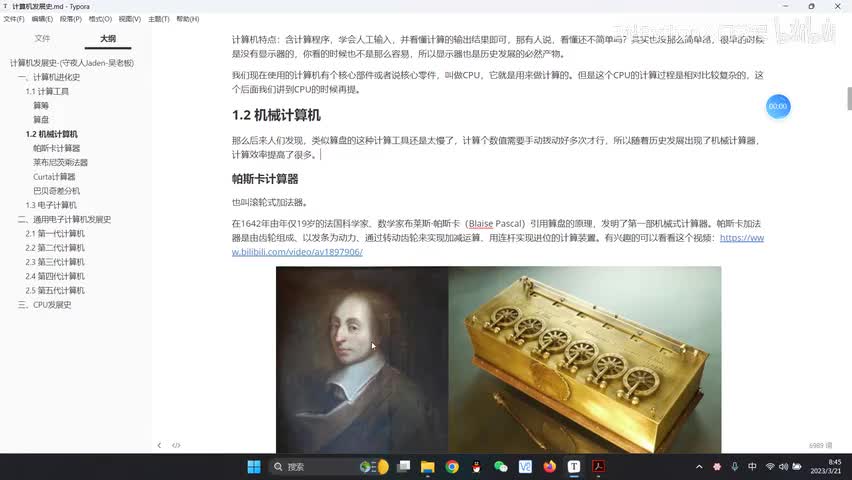The image size is (852, 480).
Task: Jump to outline heading 二、通用电子计算机发展史
Action: tap(64, 220)
